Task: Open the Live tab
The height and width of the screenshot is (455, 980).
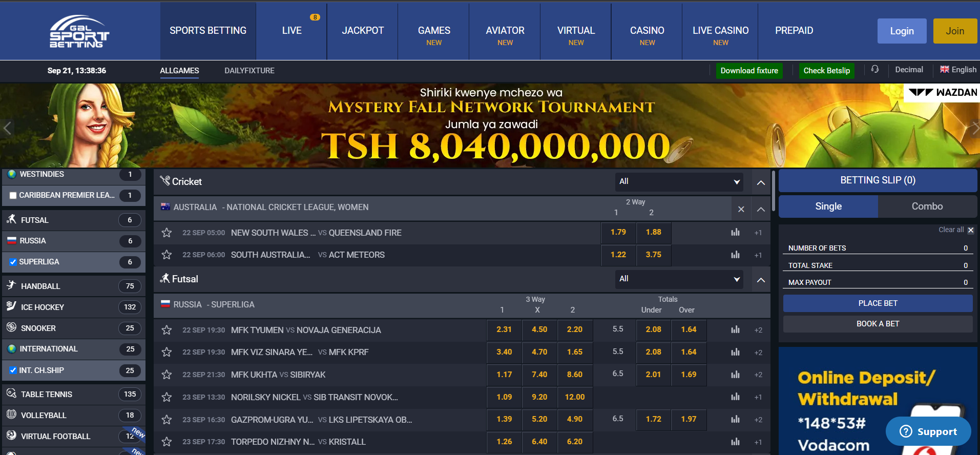Action: point(291,31)
